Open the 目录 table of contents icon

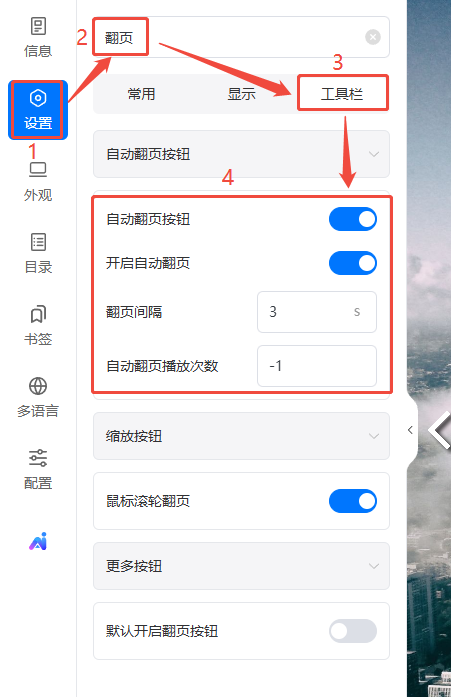click(x=38, y=254)
